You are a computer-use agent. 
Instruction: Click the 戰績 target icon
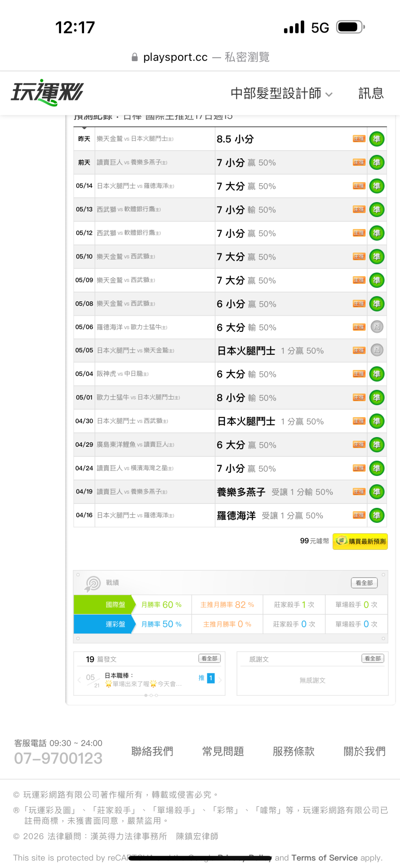pos(93,584)
